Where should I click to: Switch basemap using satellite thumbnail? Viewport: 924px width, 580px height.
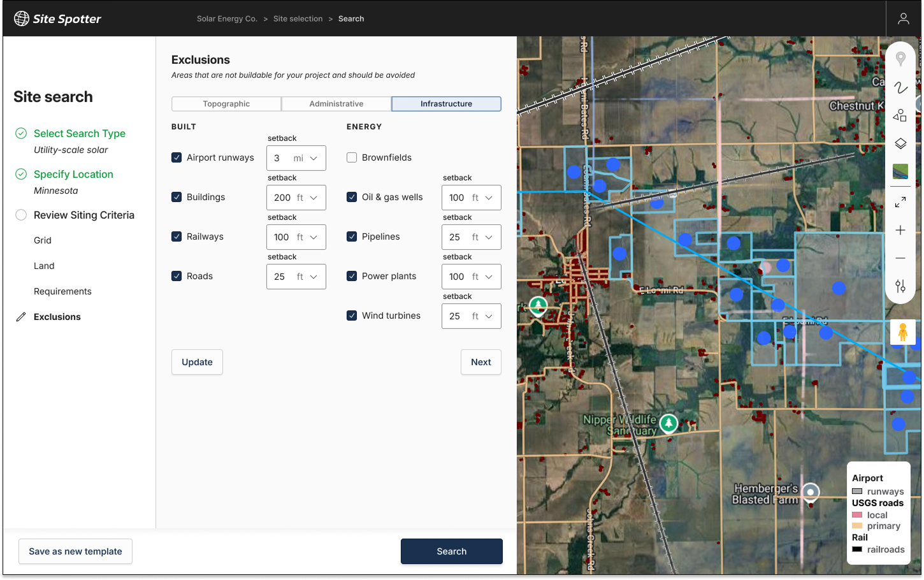click(900, 171)
